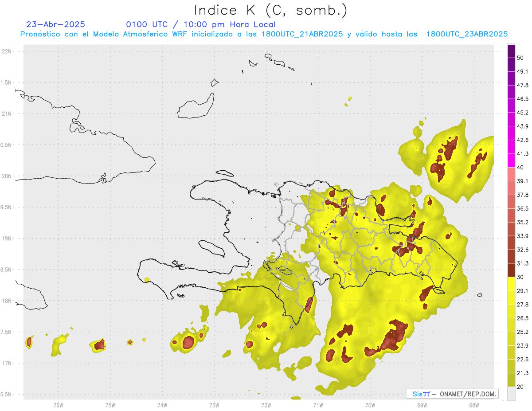Click the longitude label "68W"
This screenshot has height=411, width=532.
click(474, 405)
